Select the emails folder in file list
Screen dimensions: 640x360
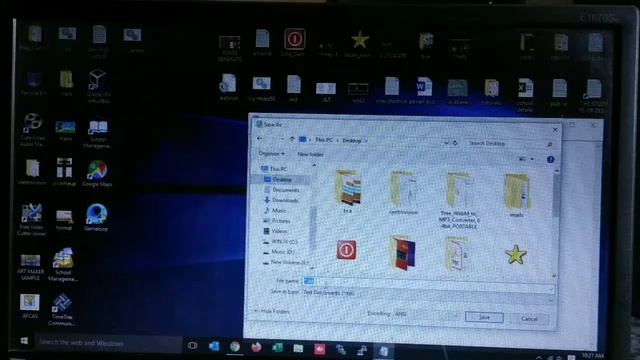(516, 196)
